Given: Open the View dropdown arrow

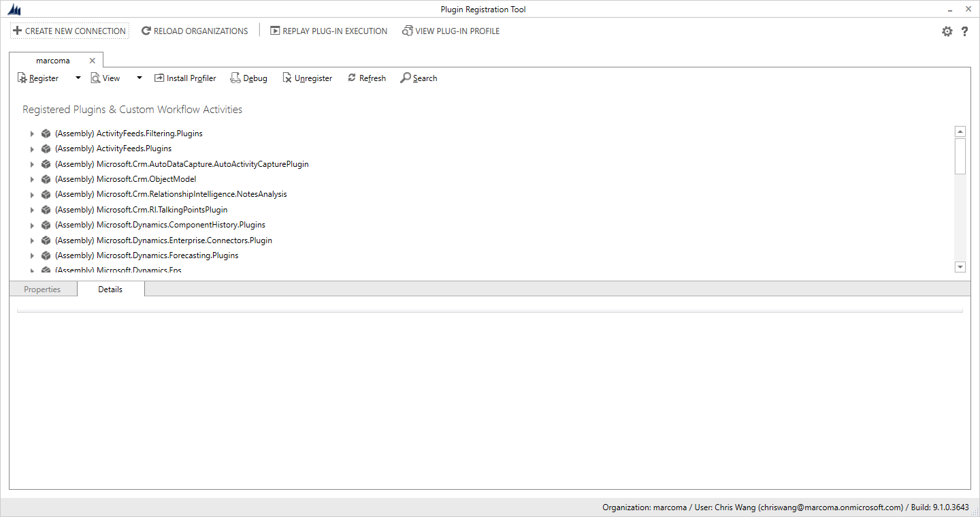Looking at the screenshot, I should [x=140, y=78].
